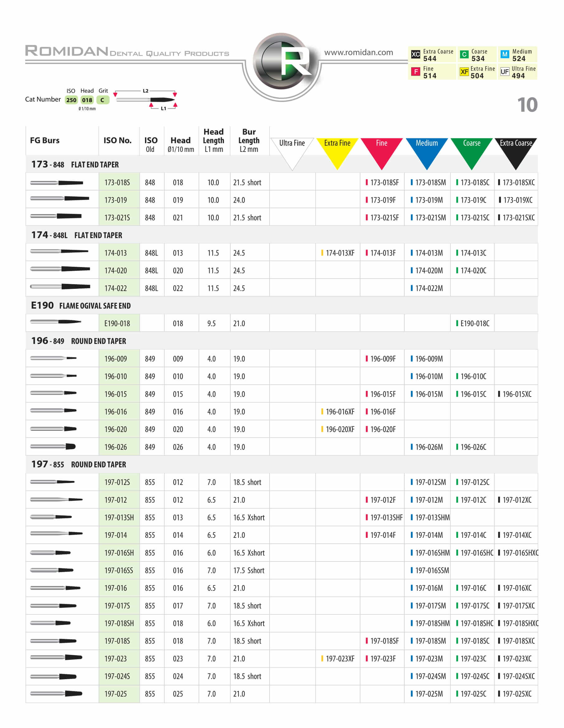This screenshot has width=564, height=728.
Task: Select the 197 - 855 ROUND END TAPER heading
Action: click(79, 464)
